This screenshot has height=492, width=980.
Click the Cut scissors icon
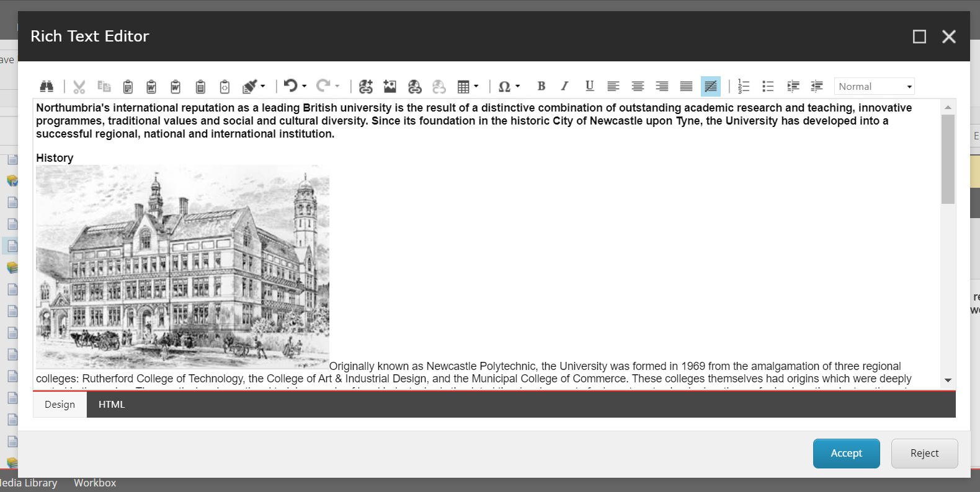(79, 86)
